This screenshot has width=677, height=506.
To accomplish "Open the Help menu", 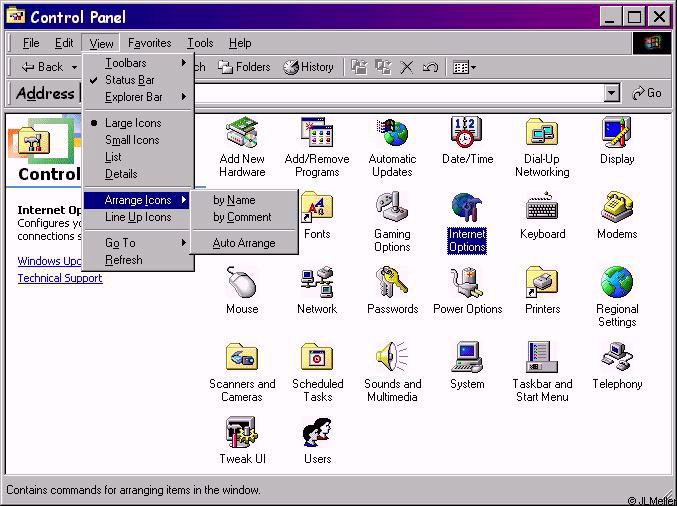I will pyautogui.click(x=240, y=43).
